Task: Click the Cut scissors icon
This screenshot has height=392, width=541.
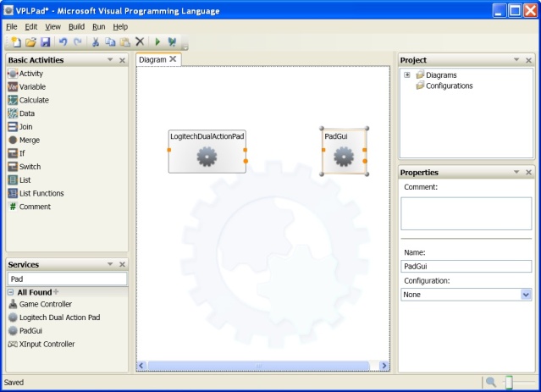Action: coord(96,41)
